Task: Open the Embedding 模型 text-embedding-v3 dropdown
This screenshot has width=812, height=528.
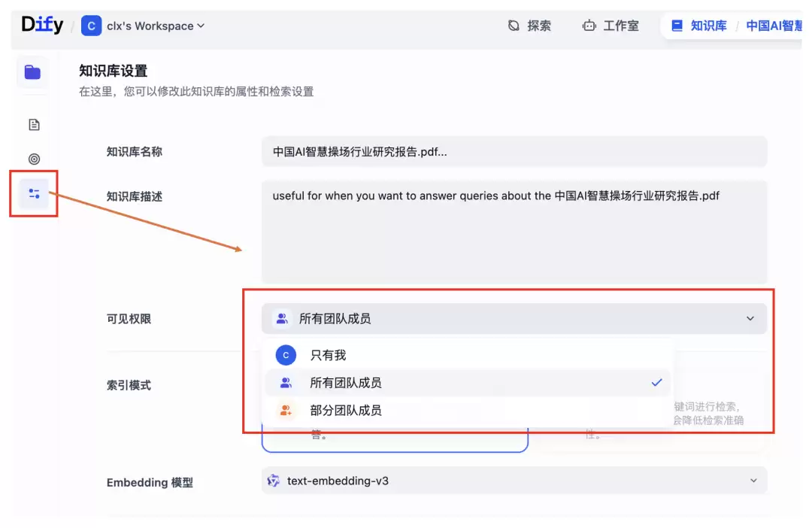Action: click(x=514, y=481)
